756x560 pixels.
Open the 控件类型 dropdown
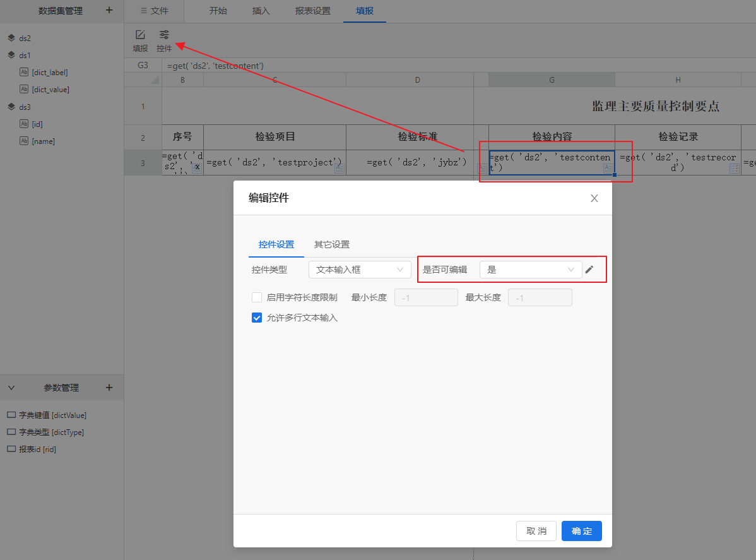pyautogui.click(x=360, y=270)
